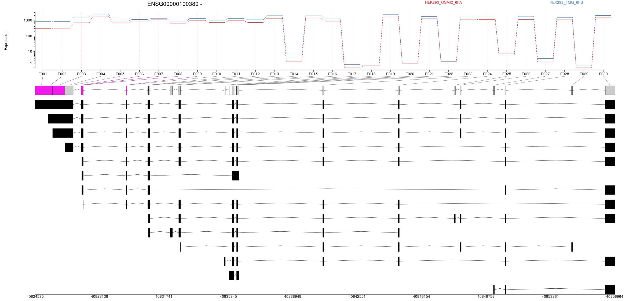The image size is (644, 301).
Task: Click exon label E018
Action: [371, 74]
